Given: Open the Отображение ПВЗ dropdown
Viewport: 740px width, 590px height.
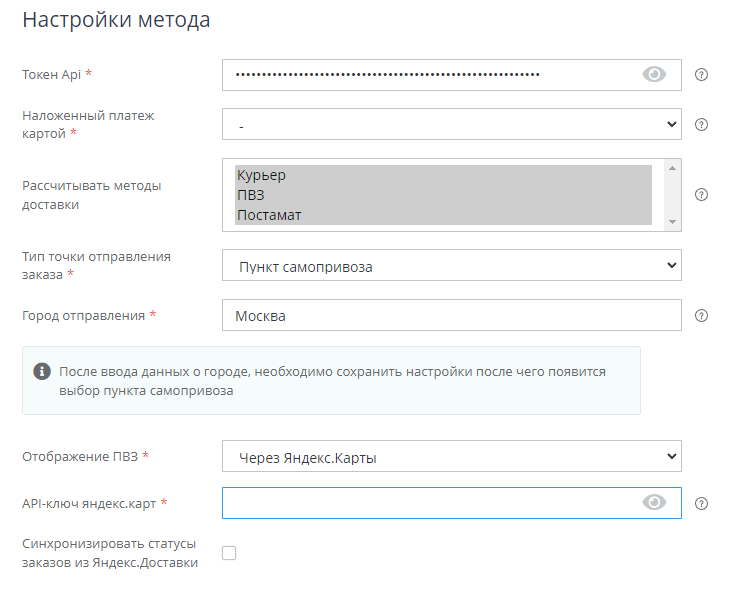Looking at the screenshot, I should pos(451,457).
